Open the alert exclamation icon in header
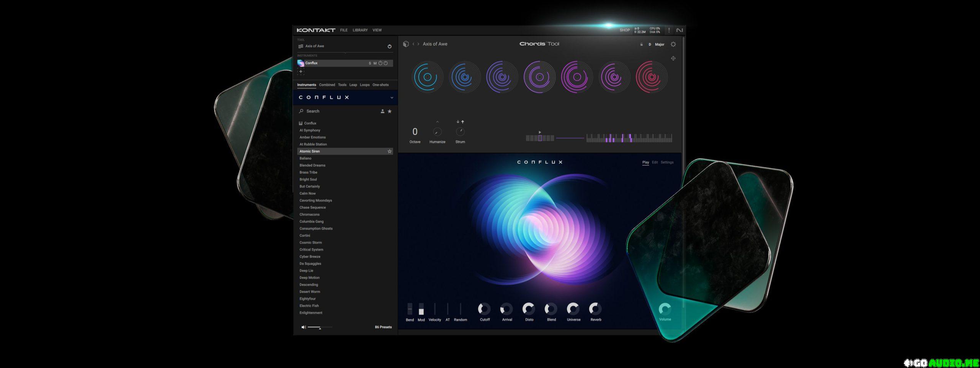This screenshot has width=980, height=368. point(669,30)
